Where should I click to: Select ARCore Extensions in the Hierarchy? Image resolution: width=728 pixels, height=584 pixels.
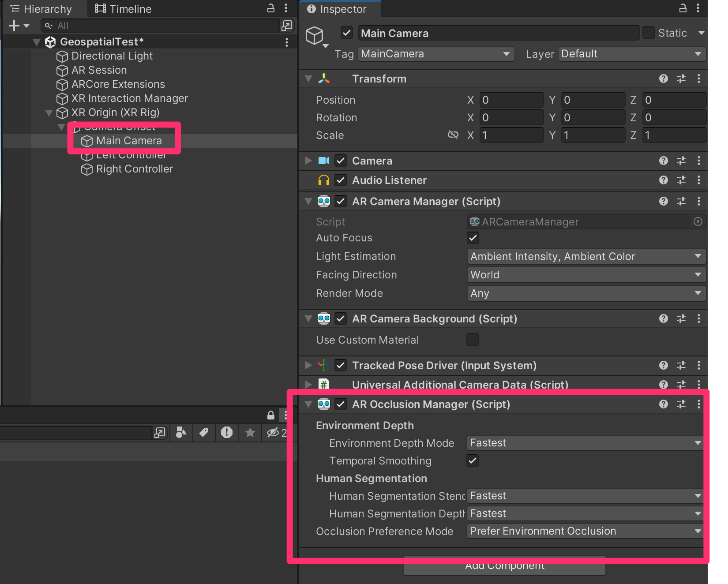pos(118,84)
